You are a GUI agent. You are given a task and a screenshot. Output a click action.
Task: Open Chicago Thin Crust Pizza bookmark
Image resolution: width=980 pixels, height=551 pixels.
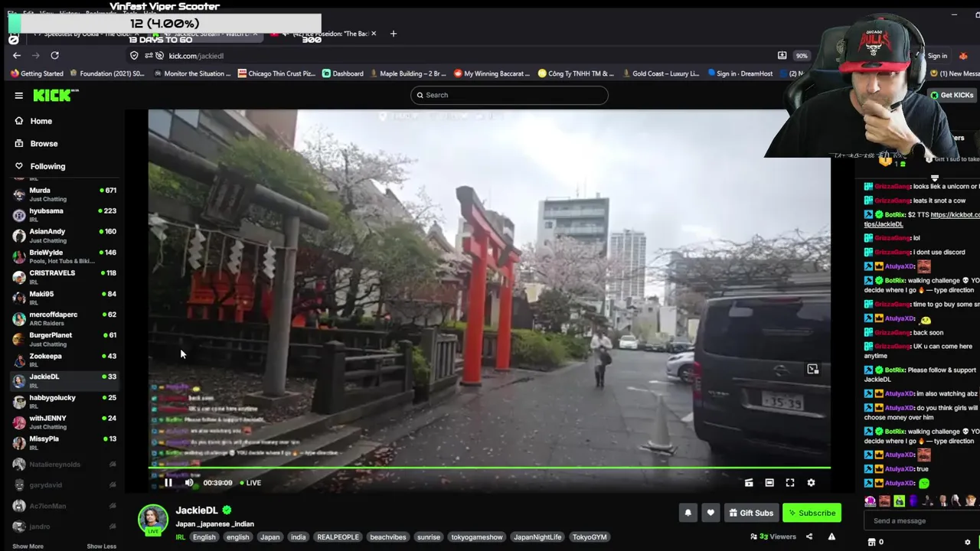[x=276, y=73]
